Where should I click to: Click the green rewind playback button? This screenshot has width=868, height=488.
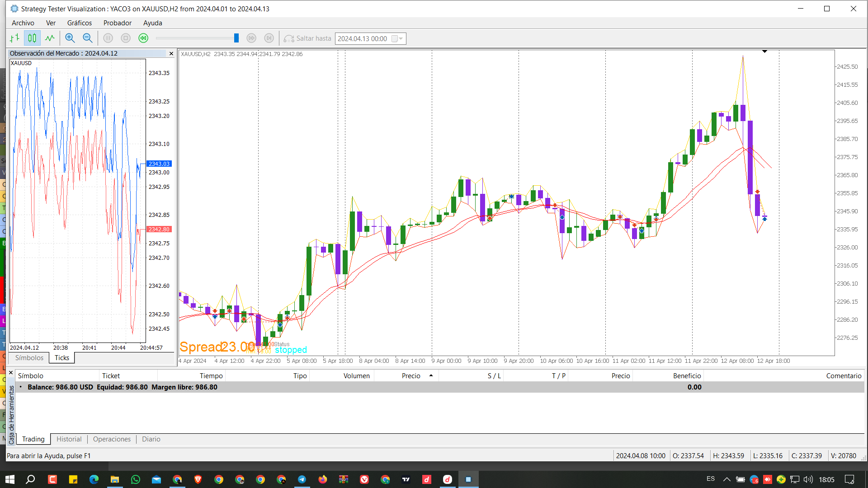point(143,38)
